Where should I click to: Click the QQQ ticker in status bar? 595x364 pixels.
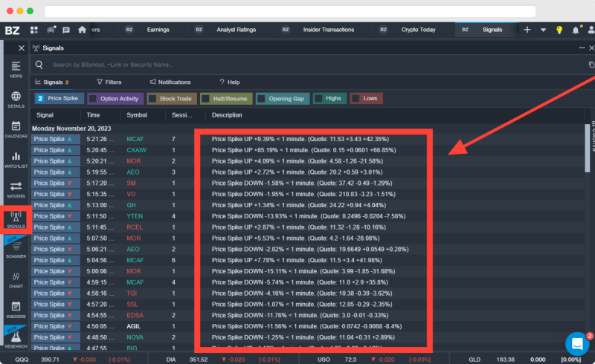[x=22, y=360]
